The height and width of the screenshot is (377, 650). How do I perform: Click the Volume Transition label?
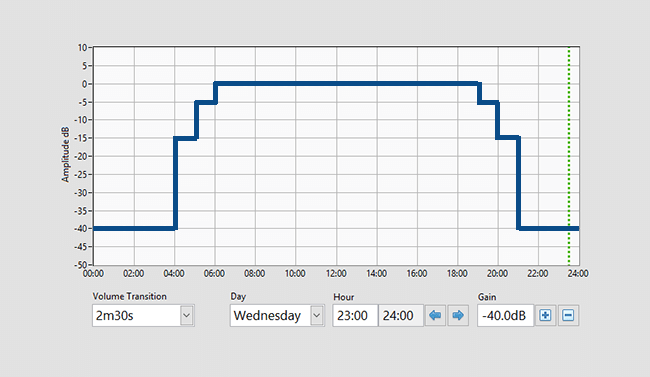pos(129,297)
